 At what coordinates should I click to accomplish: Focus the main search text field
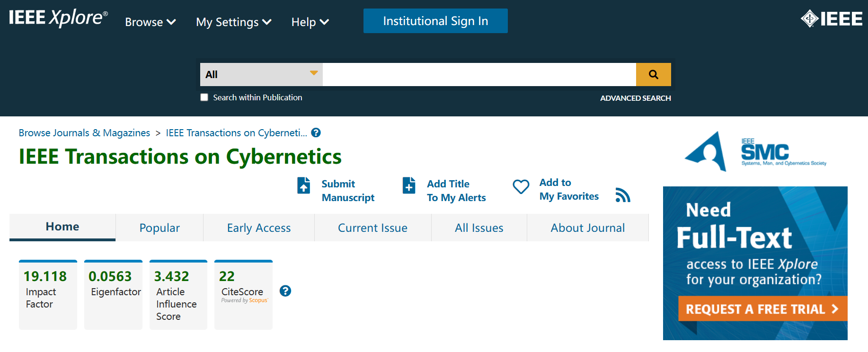(479, 74)
